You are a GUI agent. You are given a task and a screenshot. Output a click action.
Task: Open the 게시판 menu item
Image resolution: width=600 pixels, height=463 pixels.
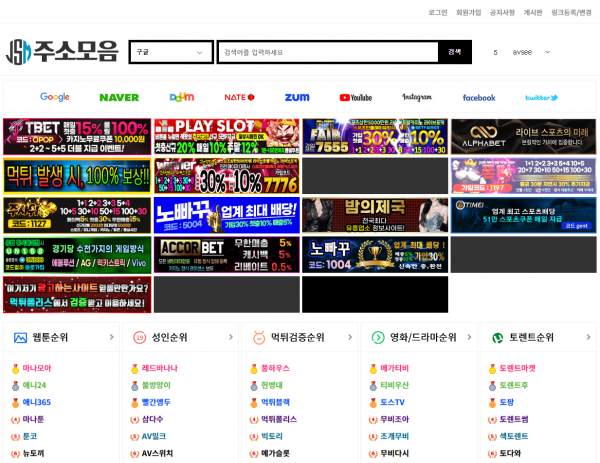pos(533,13)
